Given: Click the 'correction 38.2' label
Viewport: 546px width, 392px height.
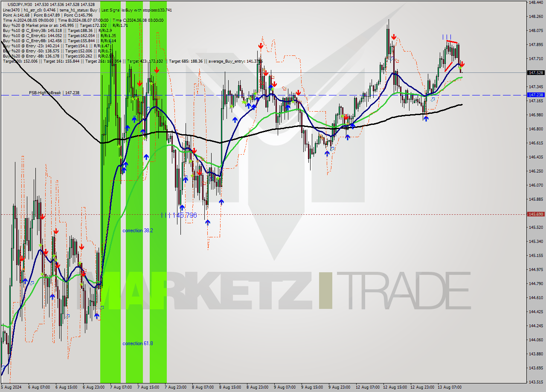Looking at the screenshot, I should 138,231.
